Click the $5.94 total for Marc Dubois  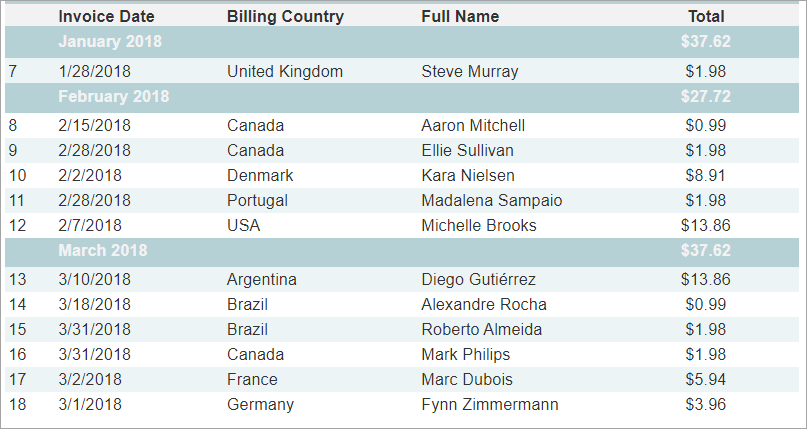706,379
